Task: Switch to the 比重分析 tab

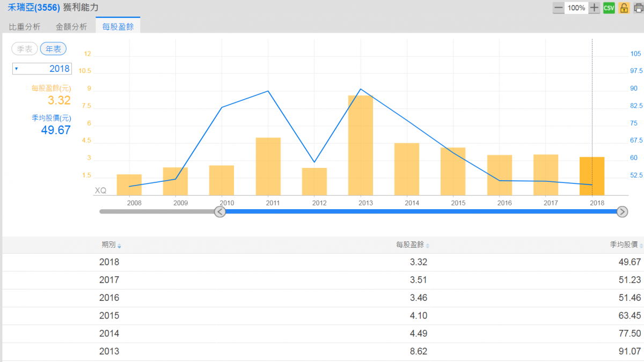Action: pyautogui.click(x=25, y=26)
